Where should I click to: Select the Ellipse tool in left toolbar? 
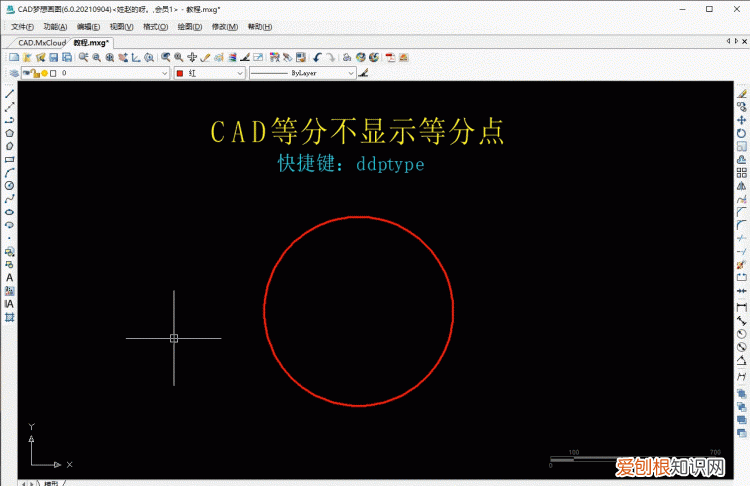pos(9,212)
